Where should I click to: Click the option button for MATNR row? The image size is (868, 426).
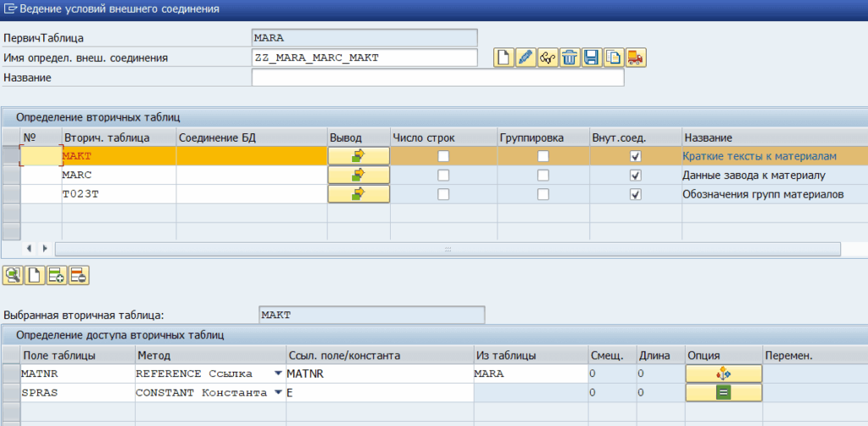[x=723, y=373]
